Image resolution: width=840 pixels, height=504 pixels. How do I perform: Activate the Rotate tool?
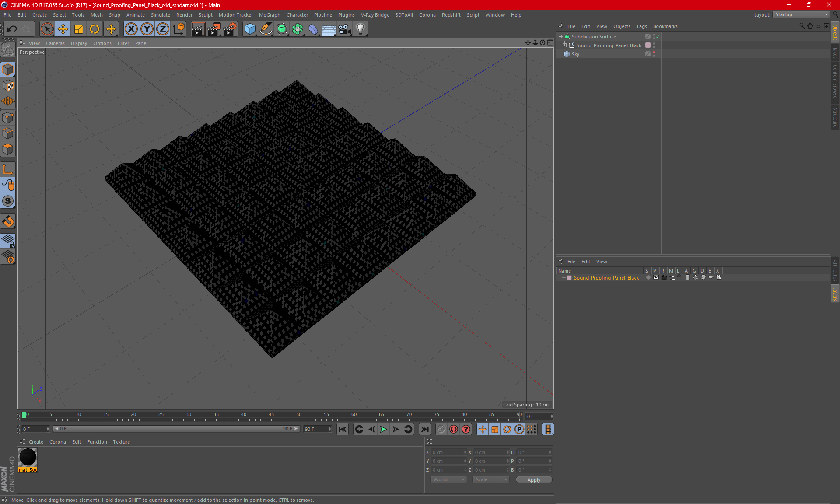(94, 29)
